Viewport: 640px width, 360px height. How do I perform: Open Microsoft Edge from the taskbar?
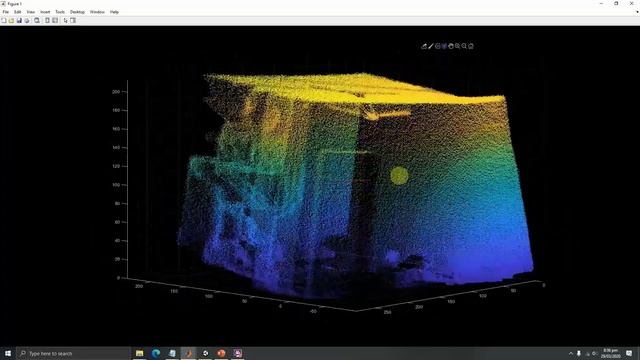coord(156,353)
